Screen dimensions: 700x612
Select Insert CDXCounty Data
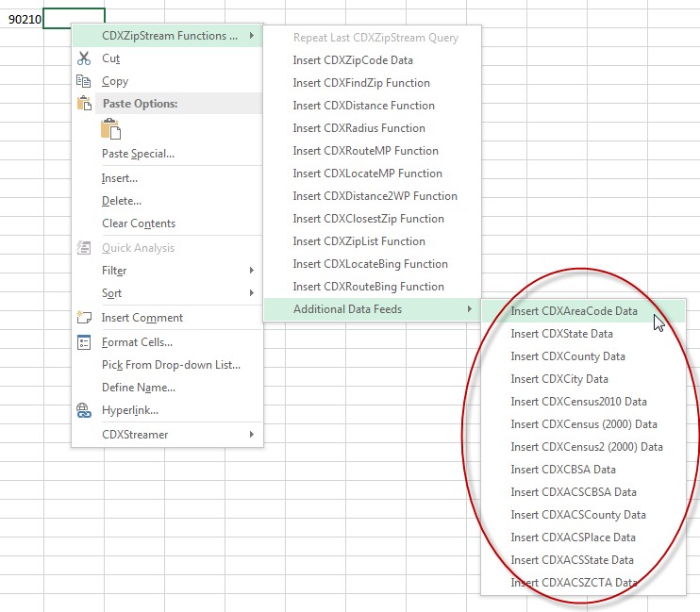point(583,356)
